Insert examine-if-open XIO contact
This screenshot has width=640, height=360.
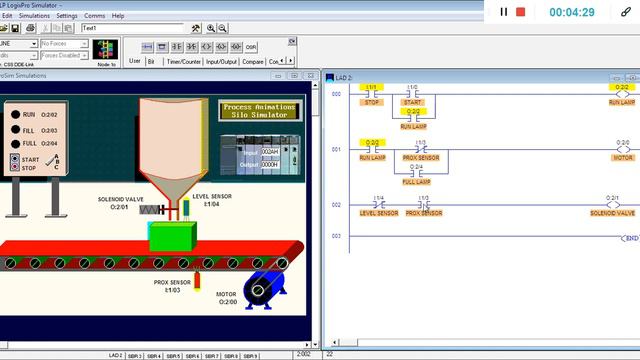tap(191, 47)
